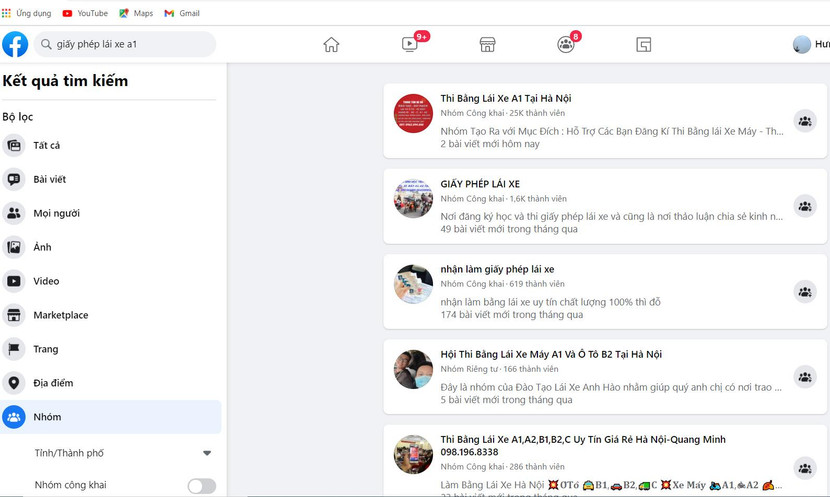Click join icon for GIẤY PHÉP LÁI XE group
The image size is (830, 497).
click(x=804, y=206)
